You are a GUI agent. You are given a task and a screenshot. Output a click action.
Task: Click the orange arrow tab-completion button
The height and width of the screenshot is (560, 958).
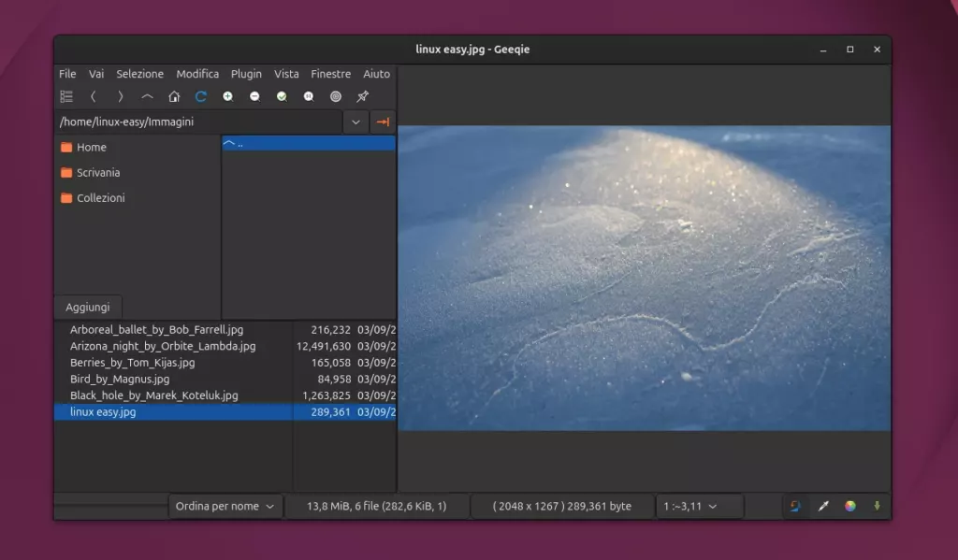tap(383, 122)
